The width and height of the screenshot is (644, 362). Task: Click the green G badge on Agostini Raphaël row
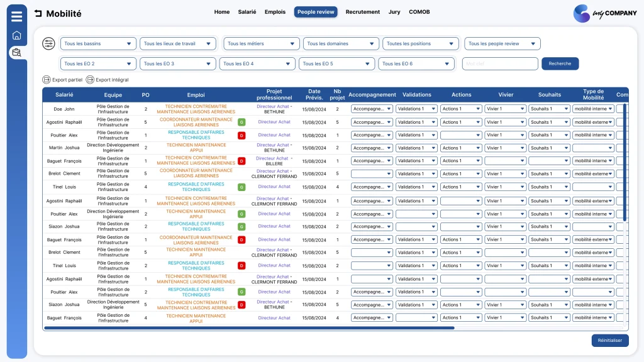coord(241,122)
